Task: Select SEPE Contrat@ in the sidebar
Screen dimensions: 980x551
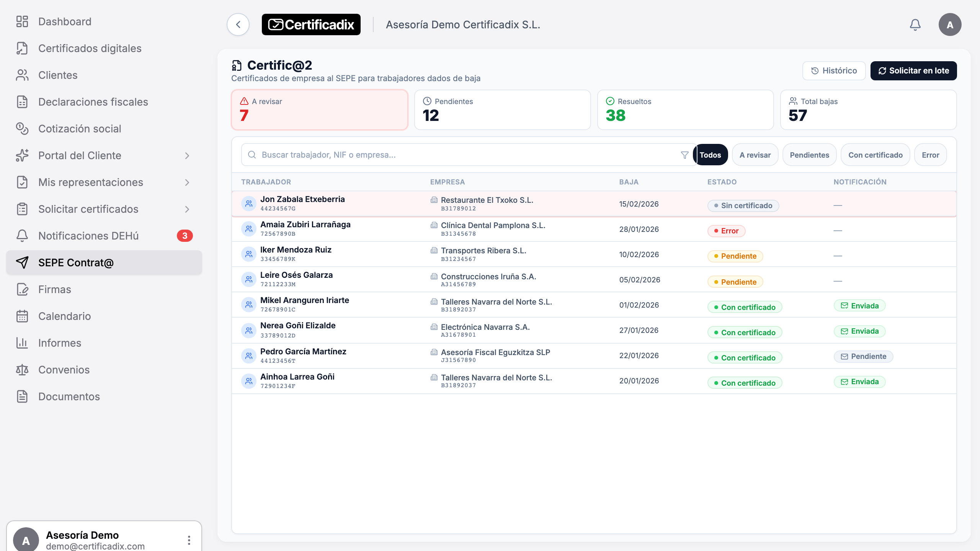Action: 104,262
